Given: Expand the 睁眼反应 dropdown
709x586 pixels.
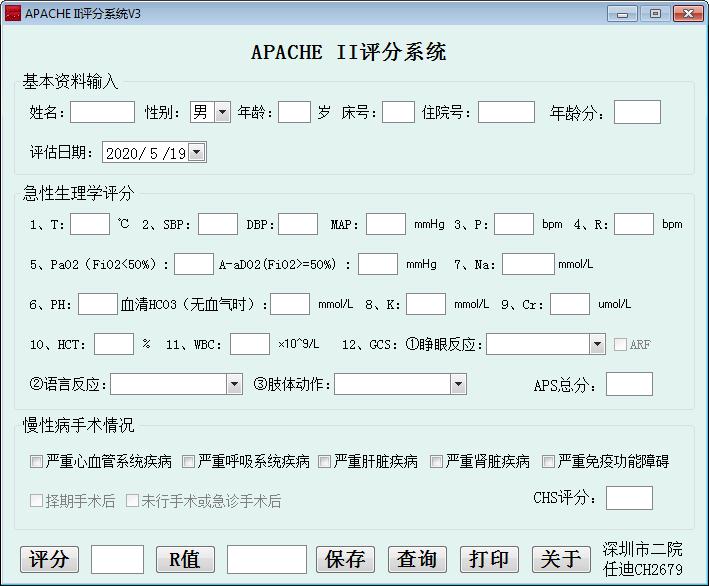Looking at the screenshot, I should pos(597,345).
